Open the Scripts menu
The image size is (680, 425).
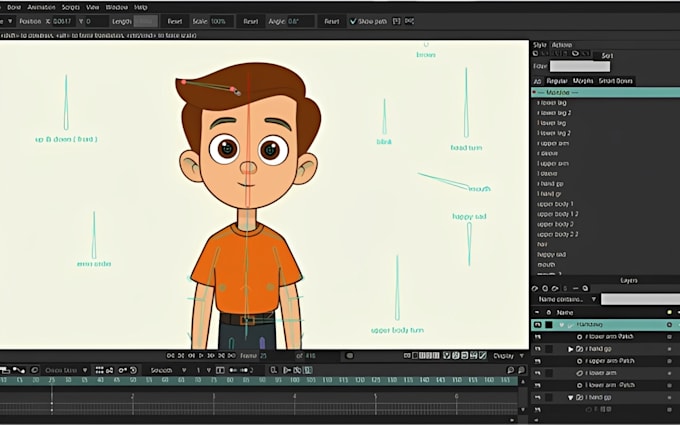point(71,7)
